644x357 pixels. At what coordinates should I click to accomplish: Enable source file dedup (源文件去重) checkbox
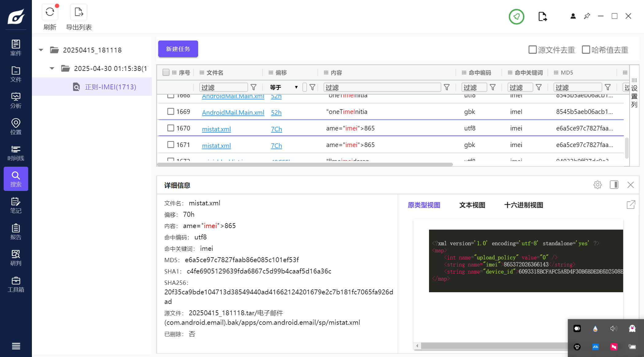point(532,50)
